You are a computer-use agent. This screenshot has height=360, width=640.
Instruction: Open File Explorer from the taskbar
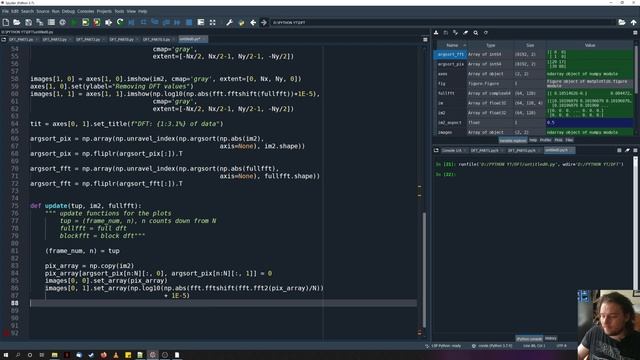coord(54,355)
